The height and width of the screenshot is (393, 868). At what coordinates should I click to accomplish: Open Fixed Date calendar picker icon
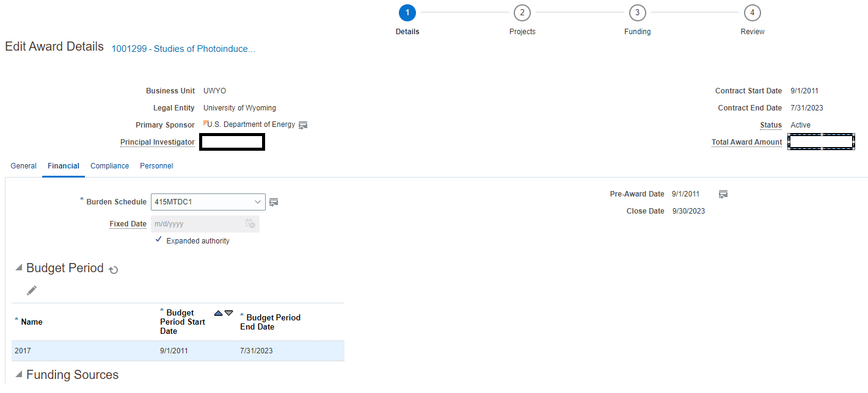[250, 224]
